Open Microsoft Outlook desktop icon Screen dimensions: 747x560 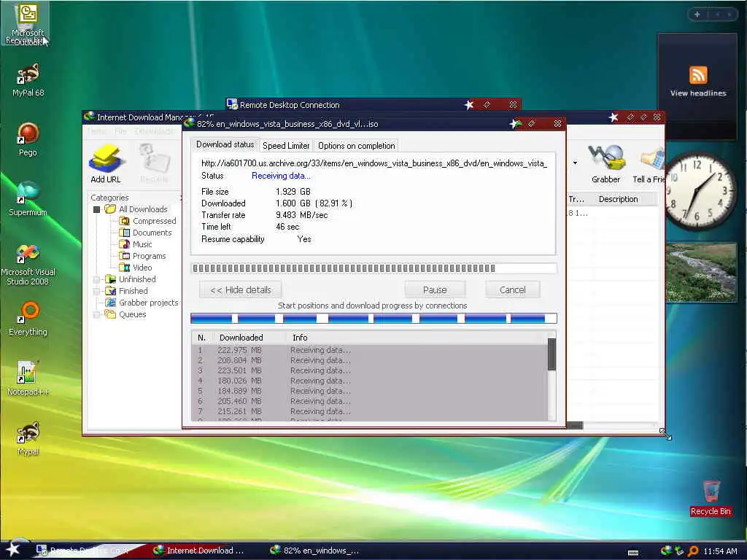28,24
